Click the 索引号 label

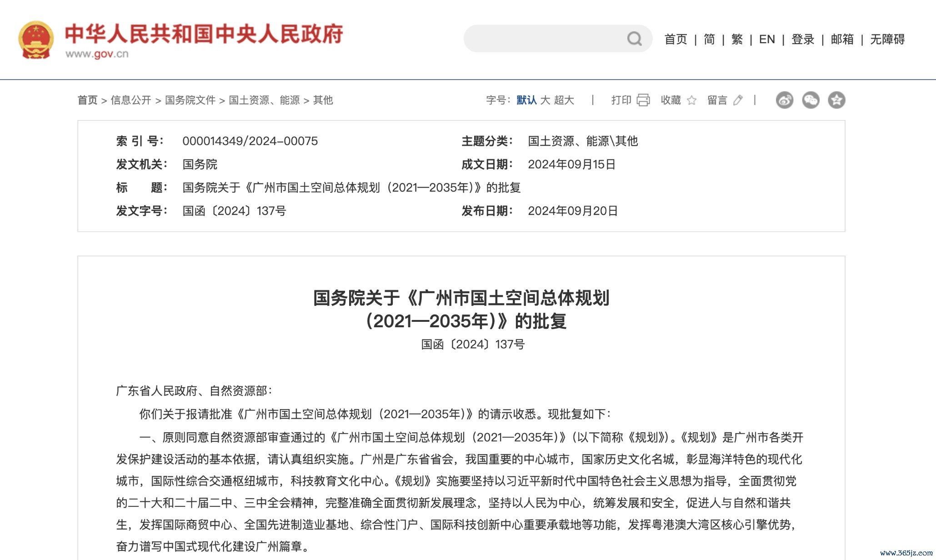pos(140,141)
